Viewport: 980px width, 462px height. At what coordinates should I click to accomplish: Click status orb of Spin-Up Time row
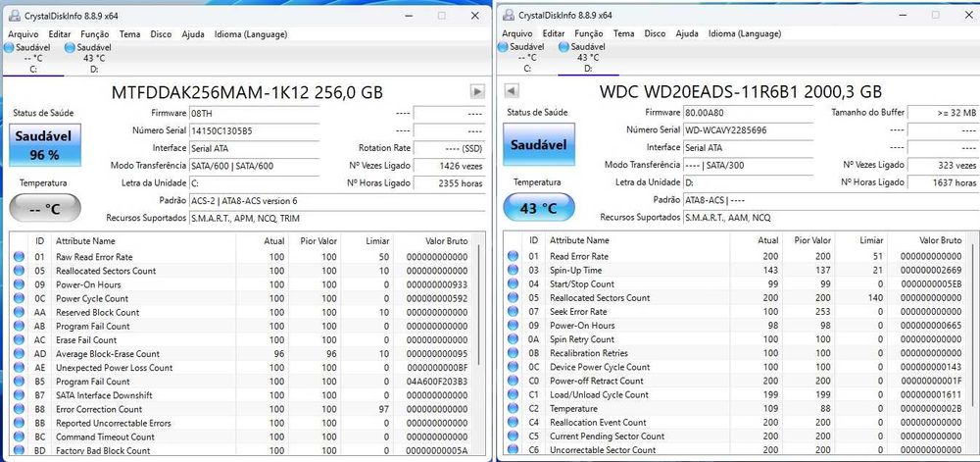point(514,270)
